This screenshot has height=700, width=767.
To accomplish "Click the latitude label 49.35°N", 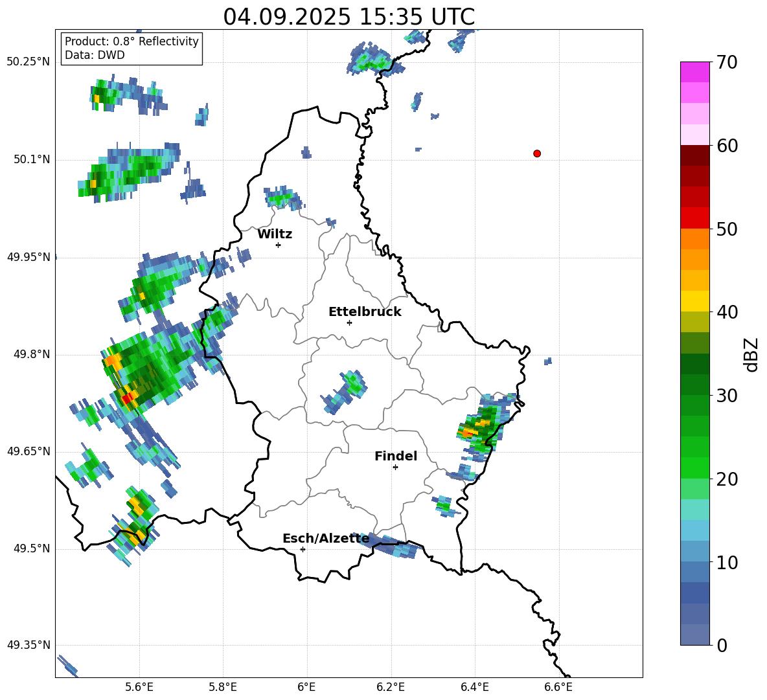I will pyautogui.click(x=29, y=645).
